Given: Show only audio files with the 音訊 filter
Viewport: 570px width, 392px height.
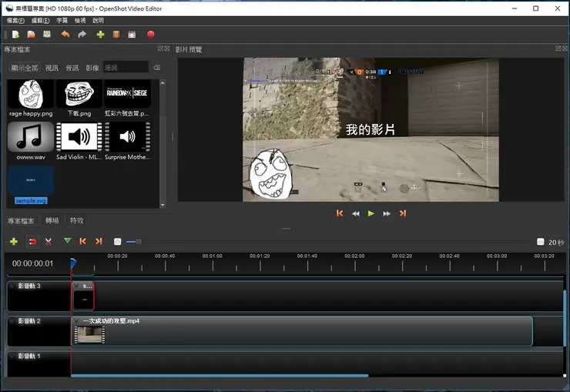Looking at the screenshot, I should [72, 68].
